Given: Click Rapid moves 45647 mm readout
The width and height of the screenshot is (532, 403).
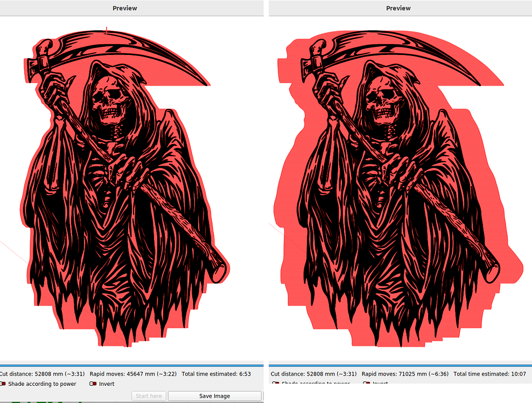Looking at the screenshot, I should (x=132, y=373).
